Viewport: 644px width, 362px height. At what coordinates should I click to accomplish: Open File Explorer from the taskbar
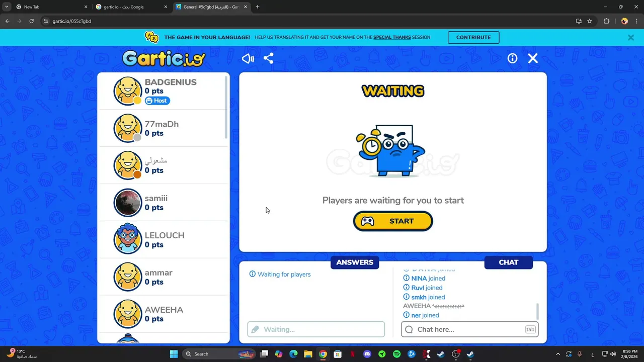[x=308, y=354]
